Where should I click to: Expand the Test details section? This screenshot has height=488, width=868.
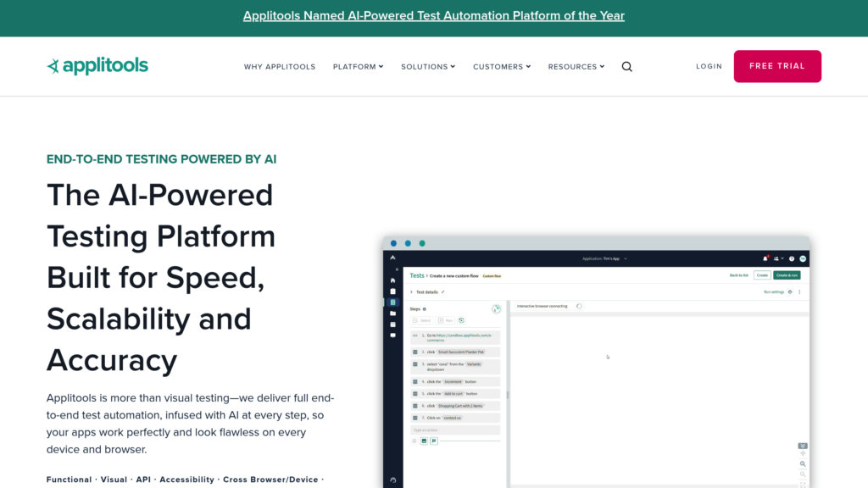[411, 291]
